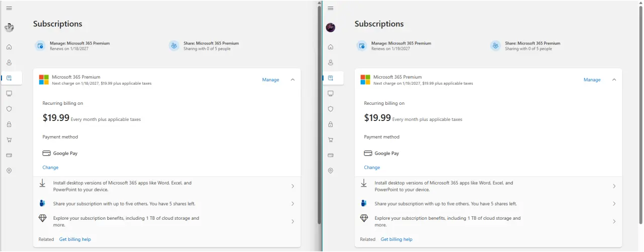Click Change payment method in left window

(x=50, y=167)
